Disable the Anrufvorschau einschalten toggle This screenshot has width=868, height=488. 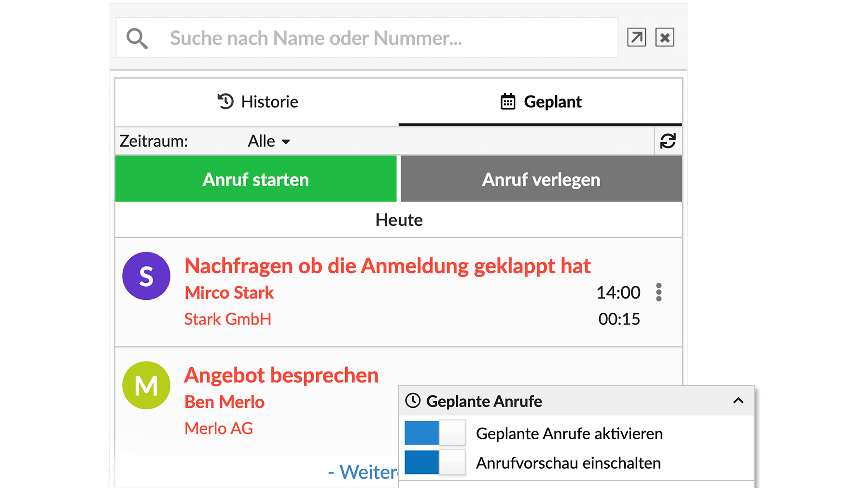[434, 462]
